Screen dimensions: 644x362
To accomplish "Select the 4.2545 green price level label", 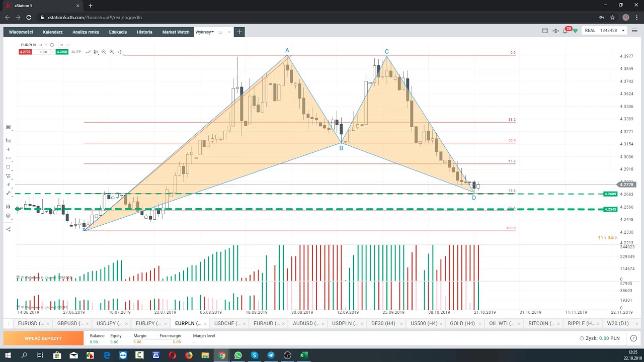I will (x=610, y=209).
